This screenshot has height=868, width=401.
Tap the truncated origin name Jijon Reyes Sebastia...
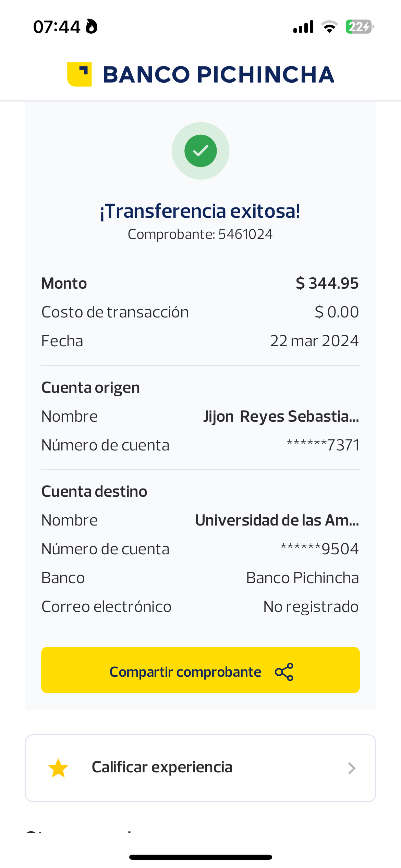pyautogui.click(x=281, y=417)
